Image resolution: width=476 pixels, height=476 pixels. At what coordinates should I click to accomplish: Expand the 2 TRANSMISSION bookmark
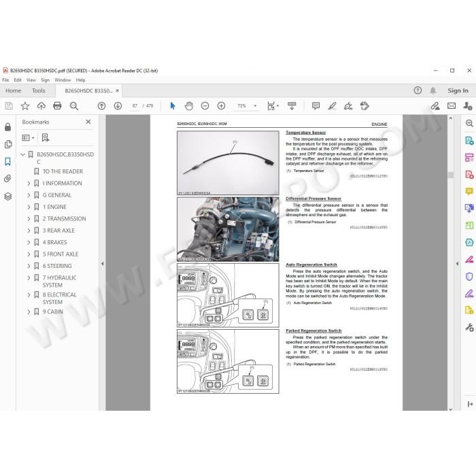tap(29, 219)
